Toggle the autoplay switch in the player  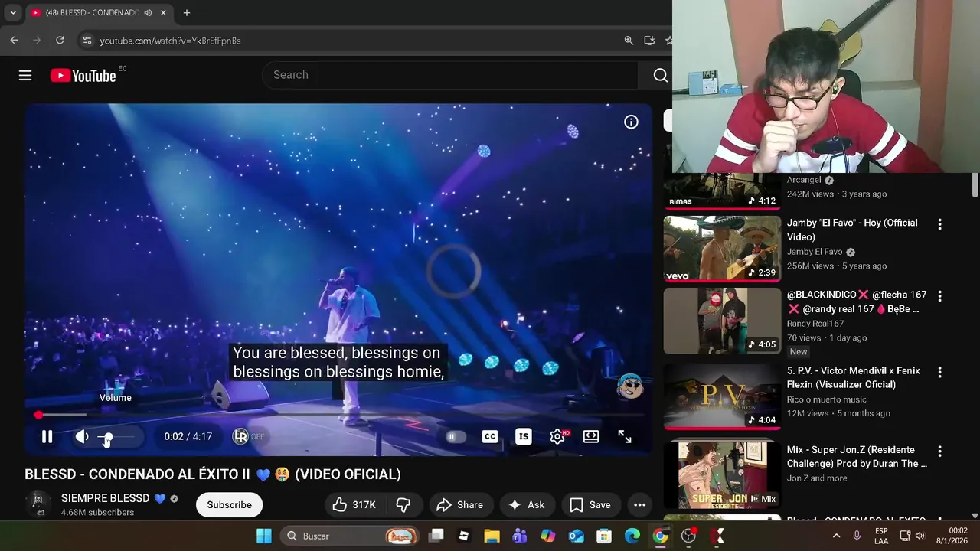click(x=456, y=436)
